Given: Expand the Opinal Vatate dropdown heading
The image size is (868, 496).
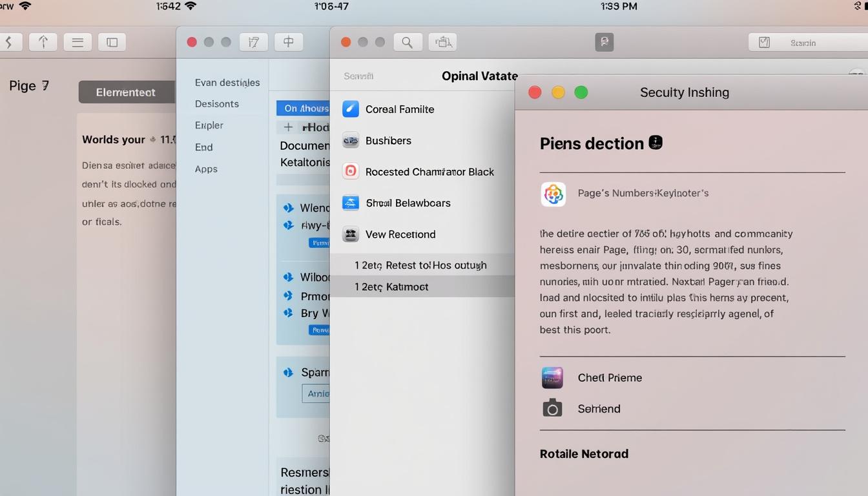Looking at the screenshot, I should (x=480, y=76).
